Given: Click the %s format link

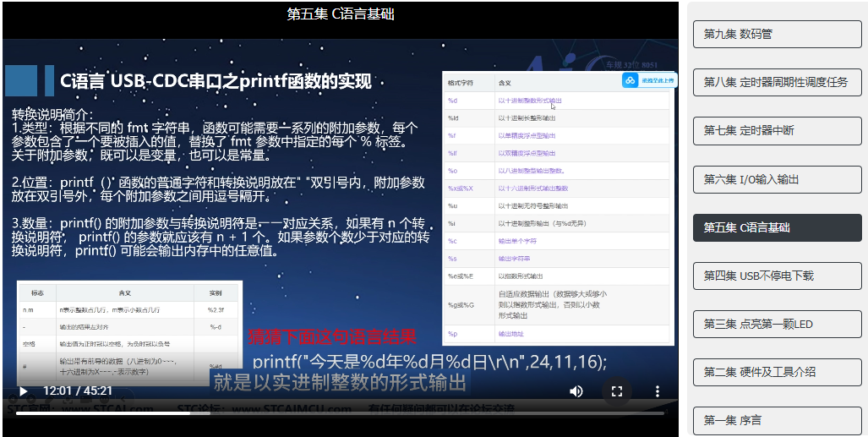Looking at the screenshot, I should pyautogui.click(x=452, y=259).
